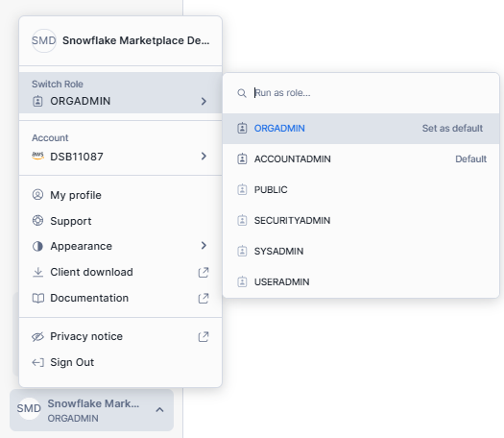Click the Client download arrow icon
The width and height of the screenshot is (504, 438).
37,272
